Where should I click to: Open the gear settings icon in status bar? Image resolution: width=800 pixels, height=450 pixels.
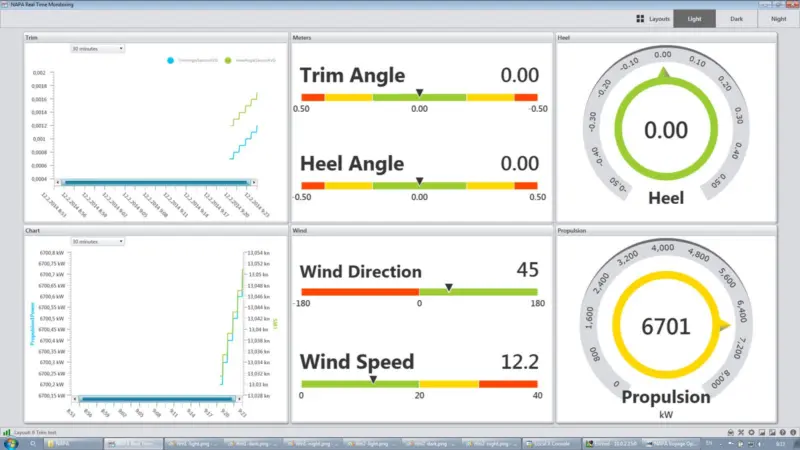(x=752, y=432)
